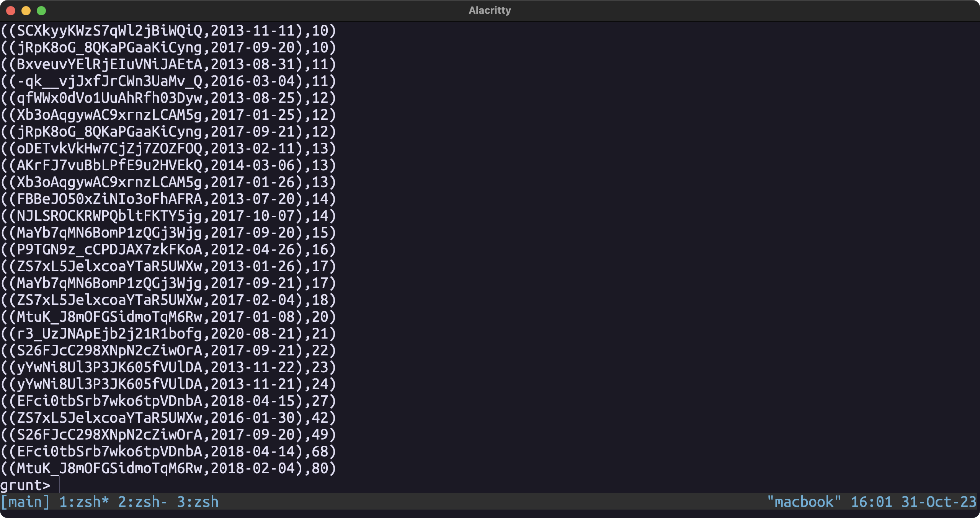Click the first row starting SCXkyyKWzS7qWl2jBiWQiQ
This screenshot has height=518, width=980.
[x=168, y=31]
